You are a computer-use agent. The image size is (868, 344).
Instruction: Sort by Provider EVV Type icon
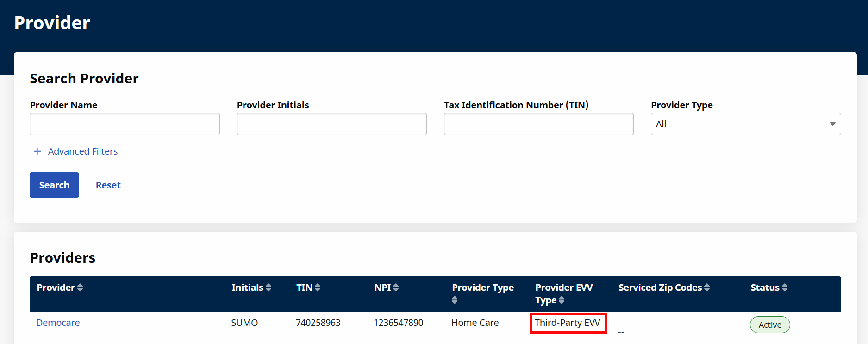click(x=562, y=300)
